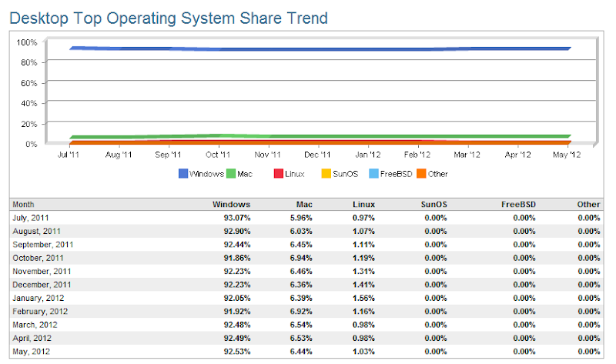The height and width of the screenshot is (364, 616).
Task: Click the Month column header
Action: [x=25, y=205]
